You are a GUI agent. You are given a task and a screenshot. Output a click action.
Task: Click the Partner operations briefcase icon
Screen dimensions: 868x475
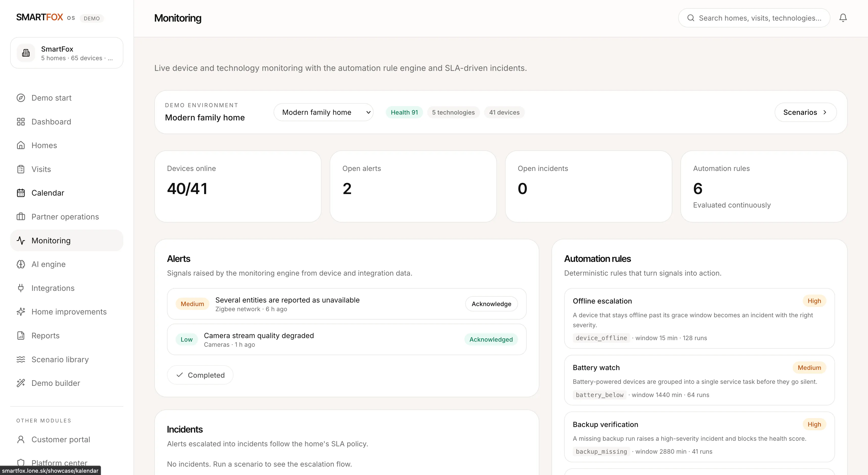[21, 217]
